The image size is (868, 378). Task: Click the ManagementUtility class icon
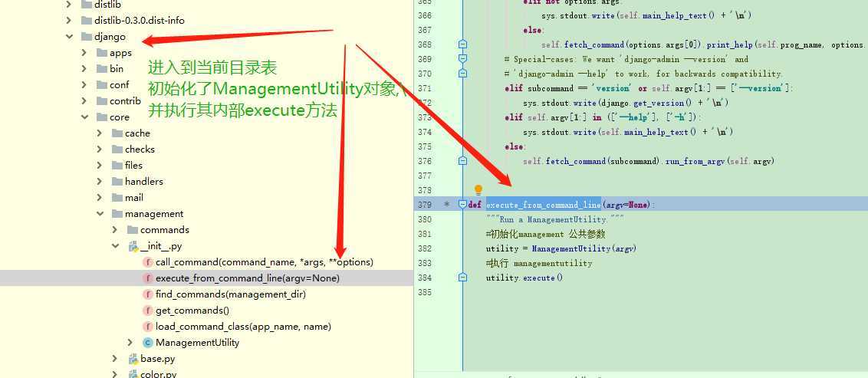click(x=148, y=343)
